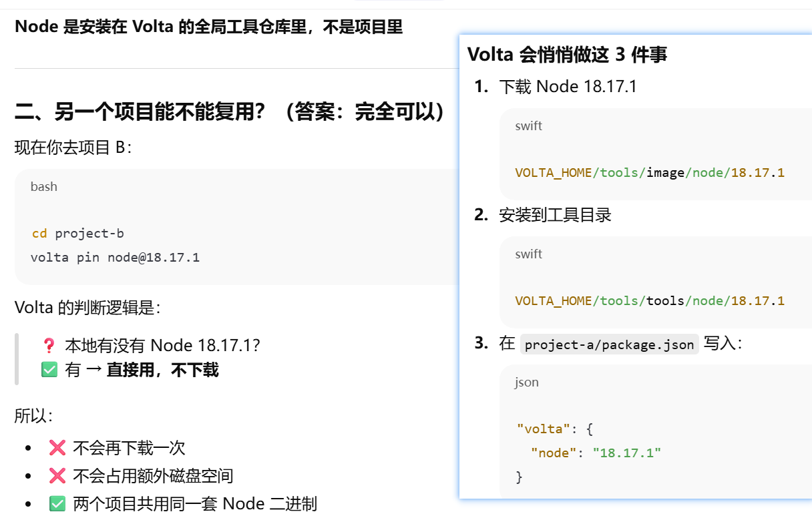Click "swift" label above the image/node path
This screenshot has height=516, width=812.
[x=529, y=126]
